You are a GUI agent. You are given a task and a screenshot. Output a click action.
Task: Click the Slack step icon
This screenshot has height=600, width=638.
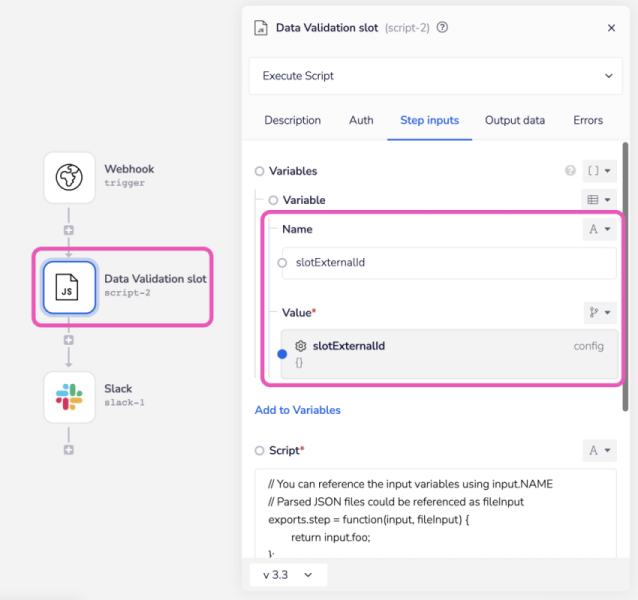point(69,397)
